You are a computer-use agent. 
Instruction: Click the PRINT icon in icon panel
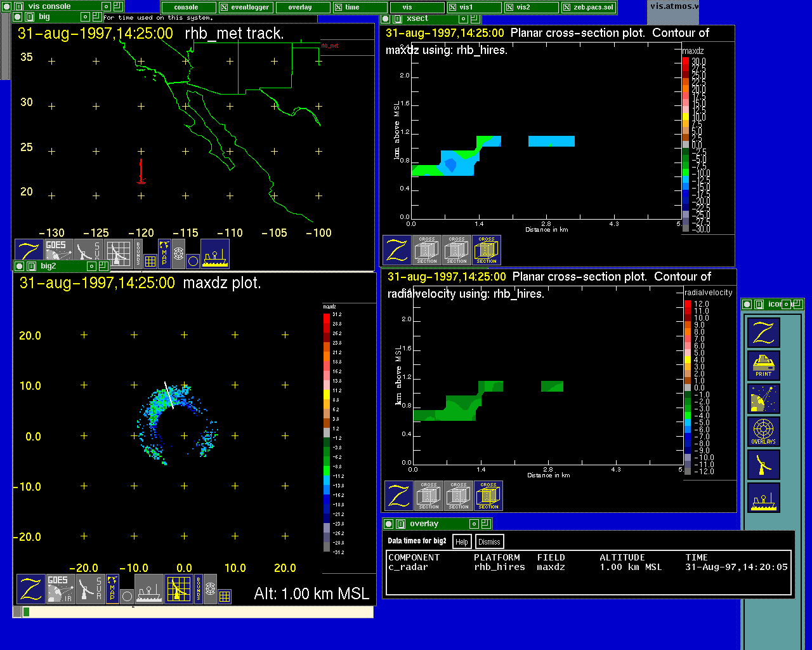coord(763,366)
